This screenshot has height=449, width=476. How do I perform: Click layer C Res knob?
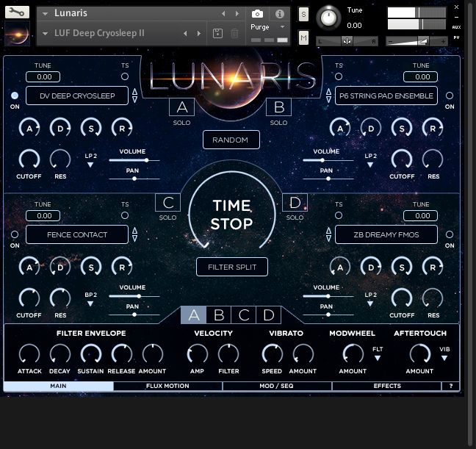[60, 298]
